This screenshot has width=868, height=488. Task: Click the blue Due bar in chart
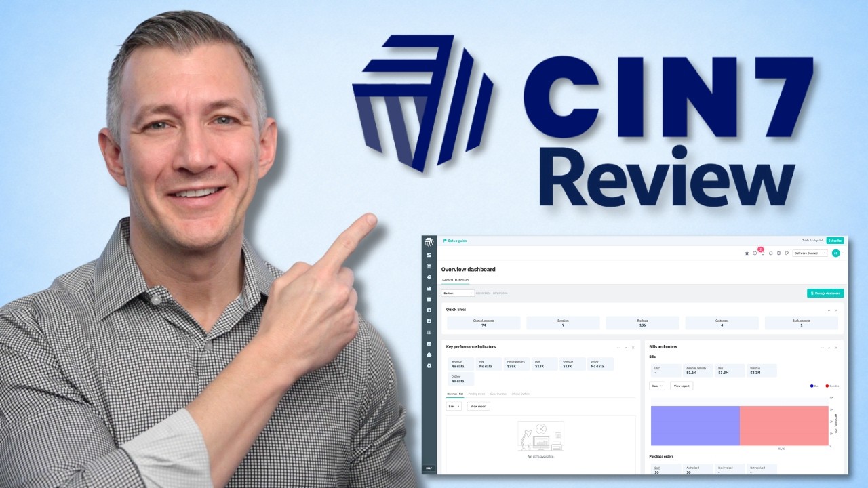click(x=695, y=426)
